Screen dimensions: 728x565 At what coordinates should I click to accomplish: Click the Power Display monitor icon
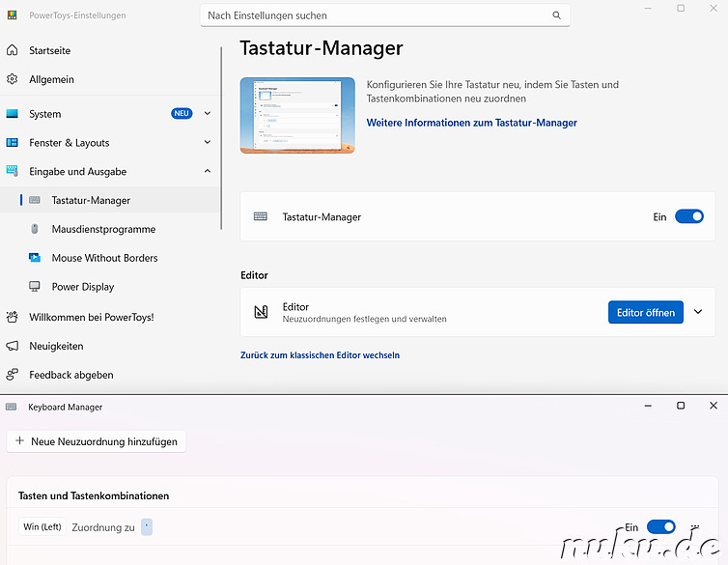click(35, 287)
